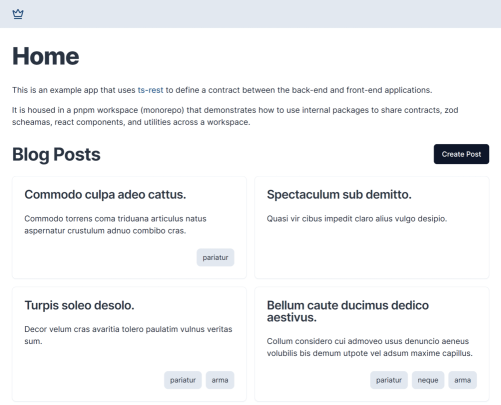Screen dimensions: 501x405
Task: Select the arma tag on Bellum caute post
Action: pos(463,380)
